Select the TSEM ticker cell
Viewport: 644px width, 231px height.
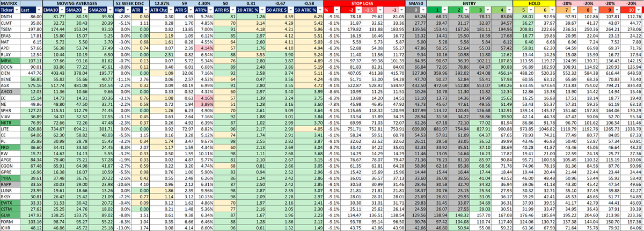tap(11, 30)
